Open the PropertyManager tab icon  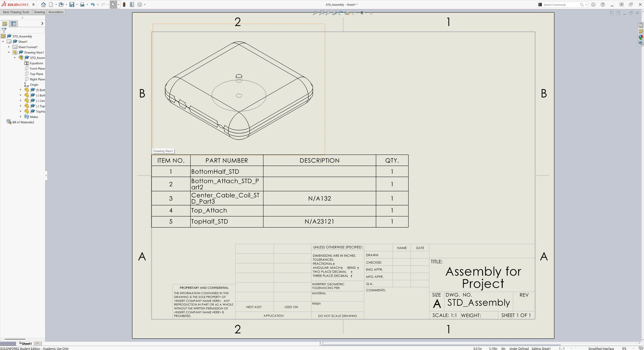(13, 24)
